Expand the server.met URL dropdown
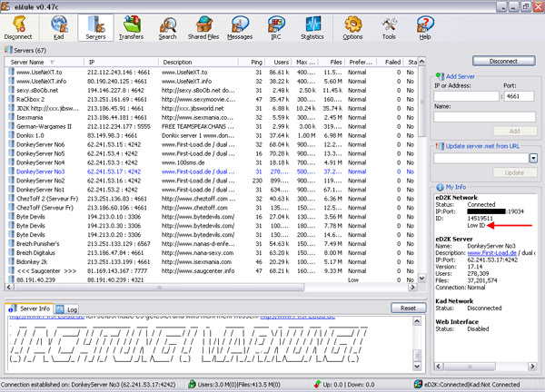 533,158
